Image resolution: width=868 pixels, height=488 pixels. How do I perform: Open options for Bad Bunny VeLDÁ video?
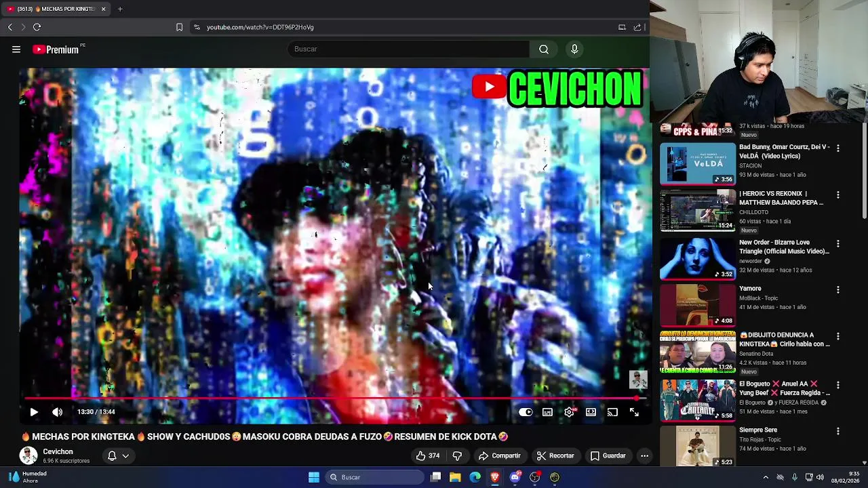click(838, 148)
